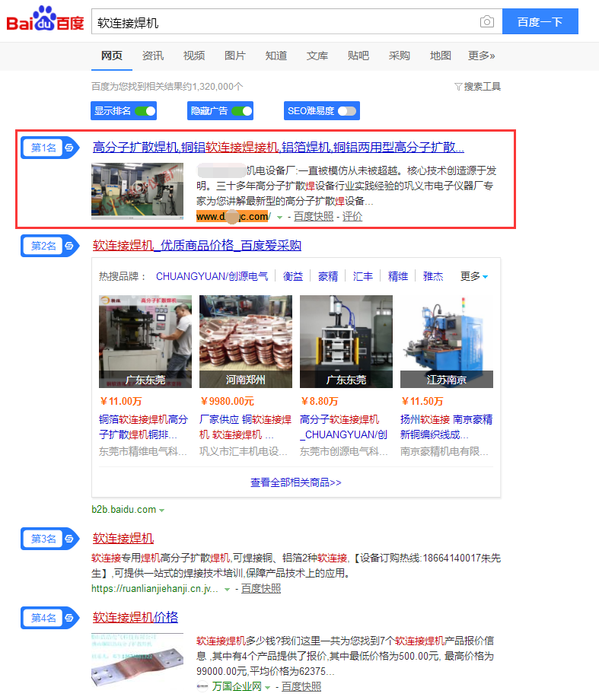Toggle the 显示排名 switch
599x700 pixels.
(145, 111)
